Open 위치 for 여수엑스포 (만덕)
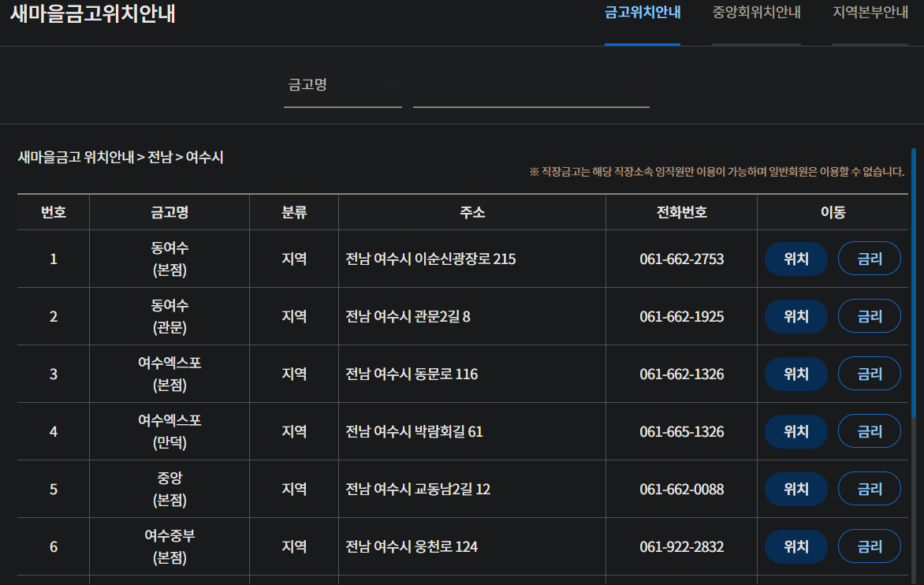Screen dimensions: 924x585 click(x=796, y=432)
